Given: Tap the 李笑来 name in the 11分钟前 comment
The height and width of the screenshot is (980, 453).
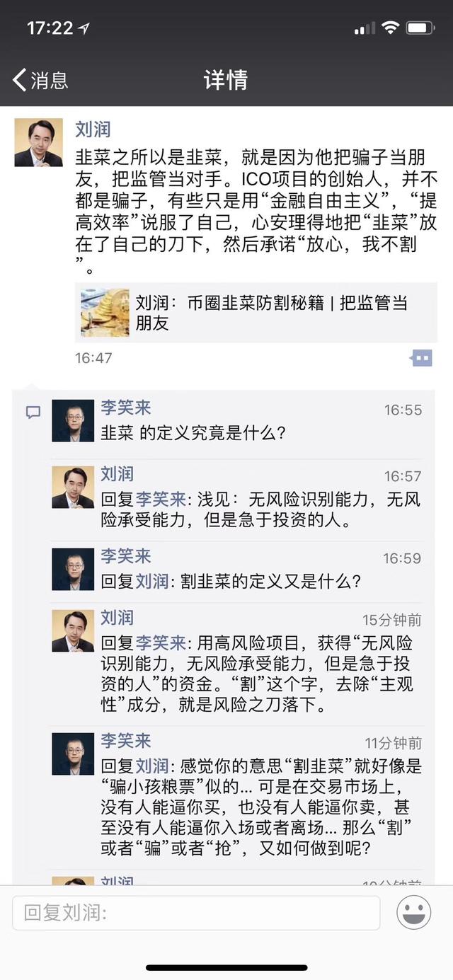Looking at the screenshot, I should (x=125, y=741).
